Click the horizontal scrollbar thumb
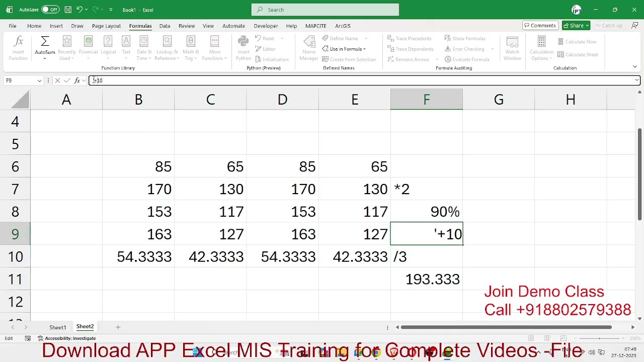This screenshot has height=362, width=644. click(506, 327)
